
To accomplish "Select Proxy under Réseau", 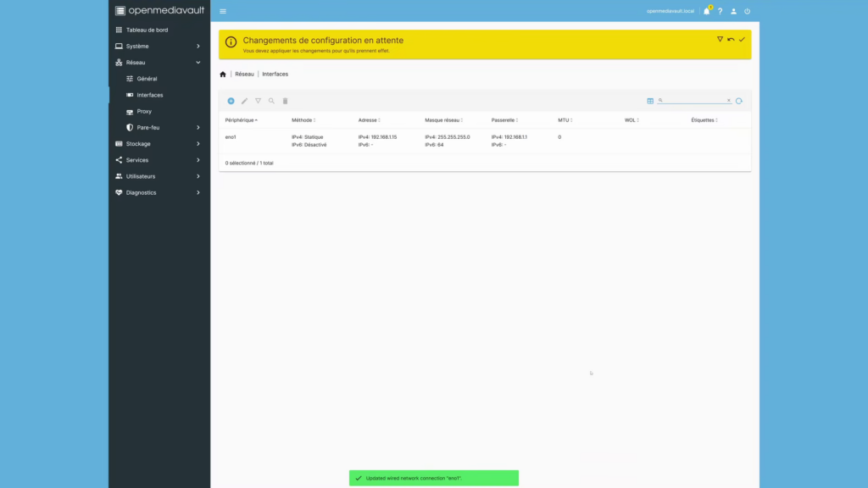I will [144, 111].
